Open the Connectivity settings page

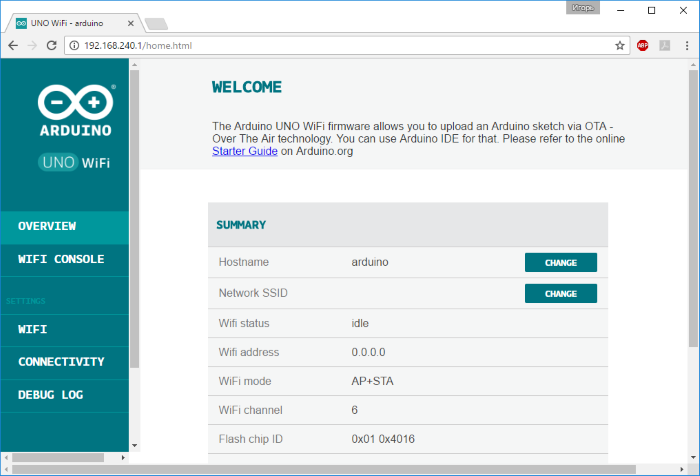65,362
